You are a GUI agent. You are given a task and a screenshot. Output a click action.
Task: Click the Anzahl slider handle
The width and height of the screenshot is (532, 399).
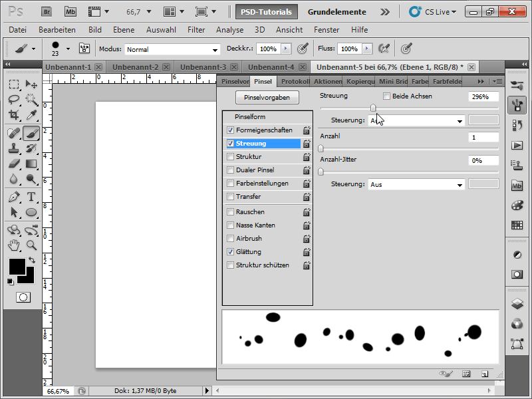(321, 148)
